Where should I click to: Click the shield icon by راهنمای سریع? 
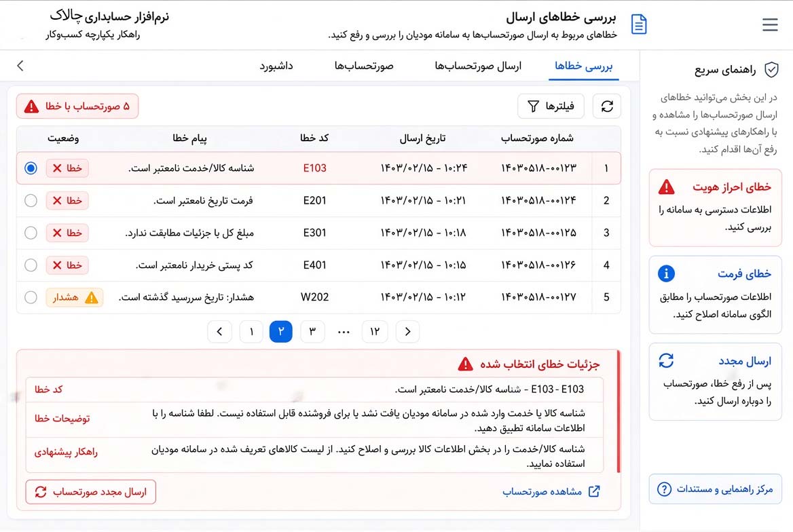(x=771, y=70)
